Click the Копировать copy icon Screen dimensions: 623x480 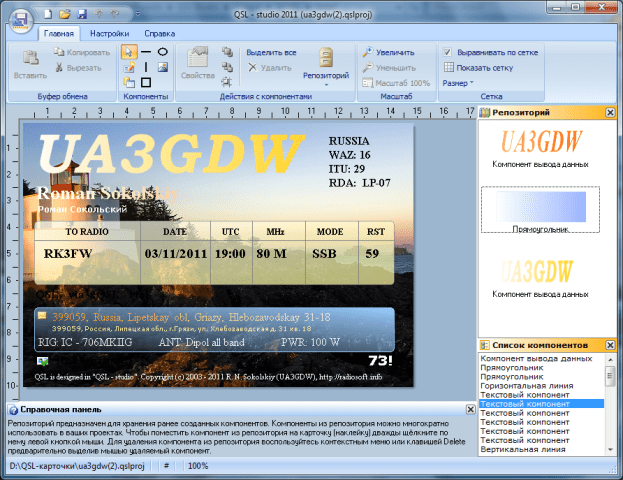coord(59,52)
